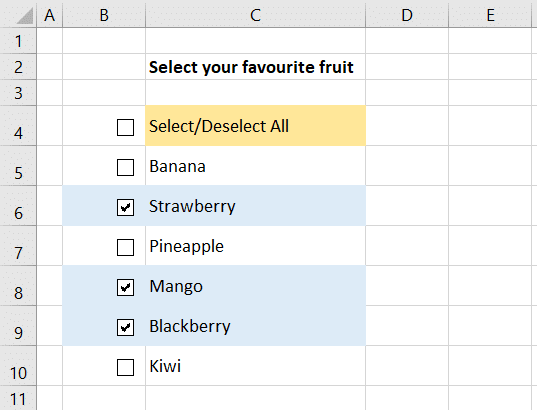The height and width of the screenshot is (410, 538).
Task: Tick the Pineapple checkbox
Action: point(125,247)
